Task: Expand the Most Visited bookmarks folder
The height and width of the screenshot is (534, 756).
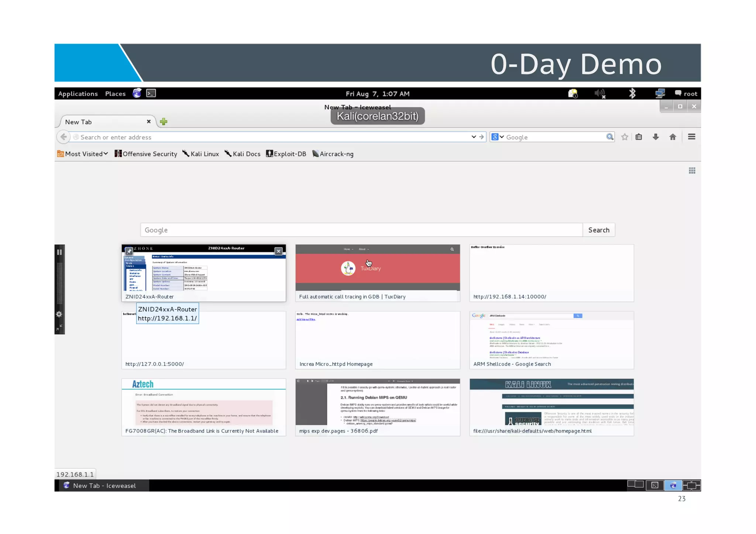Action: click(83, 154)
